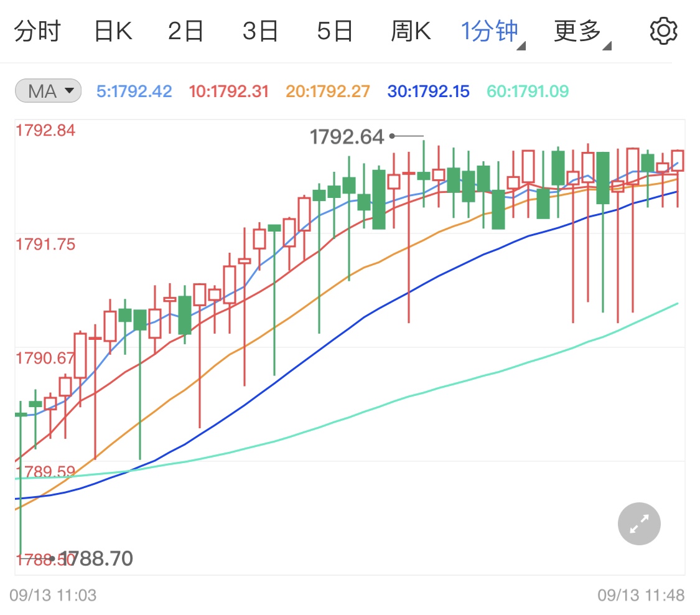
Task: Click MA20 value 20:1792.27
Action: click(328, 92)
